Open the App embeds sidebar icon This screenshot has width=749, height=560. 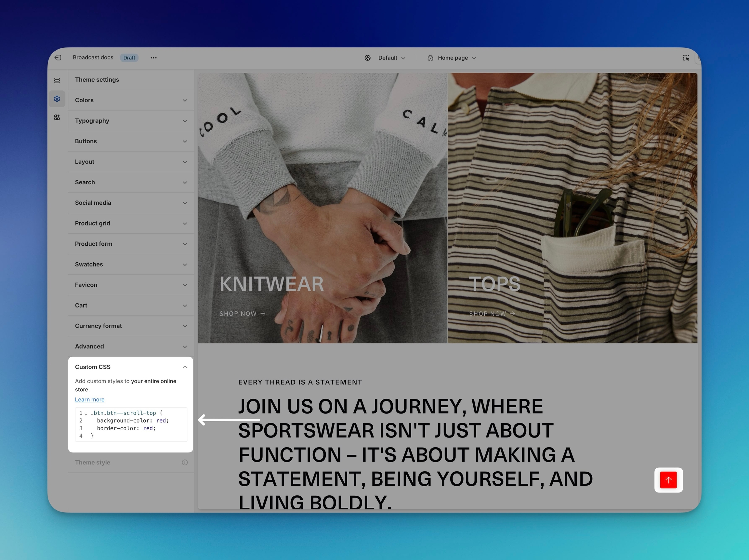[57, 117]
